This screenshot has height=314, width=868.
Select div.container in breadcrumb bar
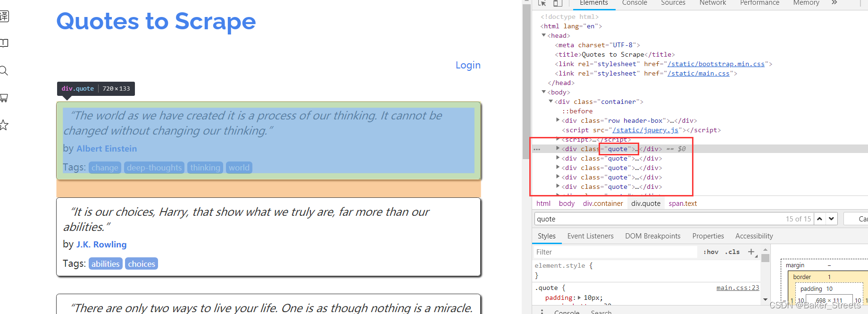pyautogui.click(x=603, y=204)
